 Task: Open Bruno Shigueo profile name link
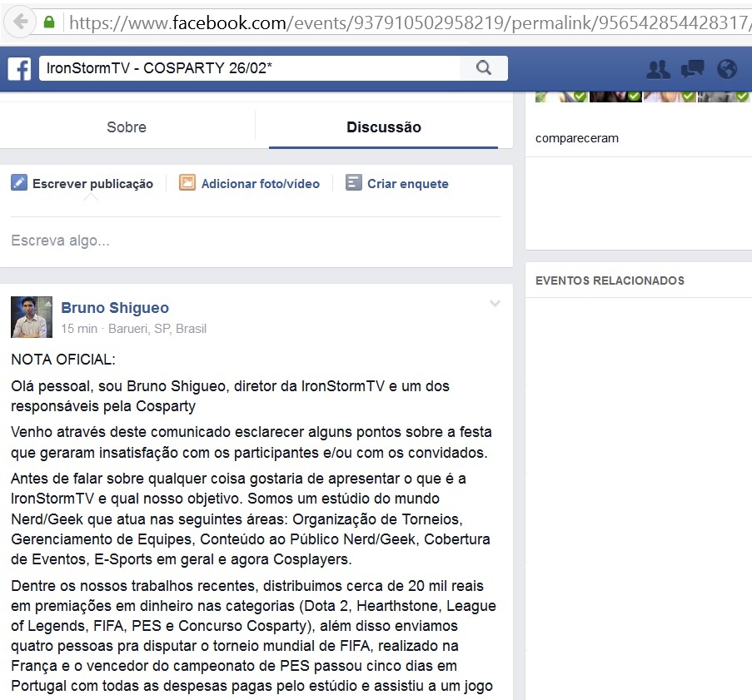115,308
